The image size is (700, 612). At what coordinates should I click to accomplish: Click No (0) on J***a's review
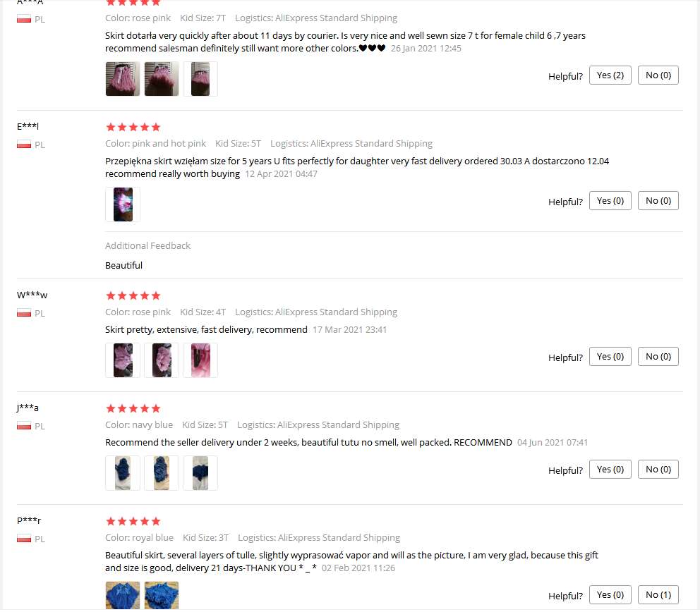[658, 470]
